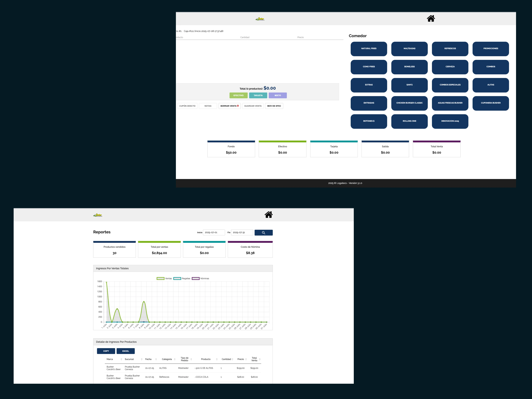Image resolution: width=532 pixels, height=399 pixels.
Task: Pay with Efectivo button
Action: 238,95
